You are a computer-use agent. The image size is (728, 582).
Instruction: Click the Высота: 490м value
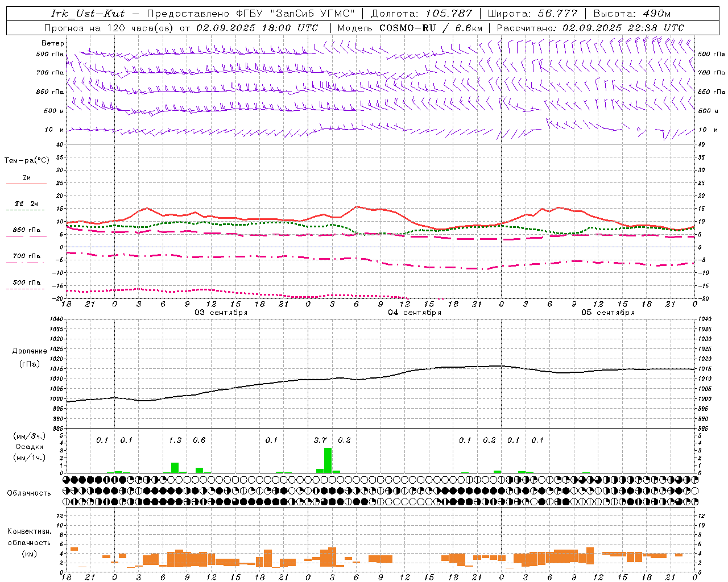(x=632, y=13)
